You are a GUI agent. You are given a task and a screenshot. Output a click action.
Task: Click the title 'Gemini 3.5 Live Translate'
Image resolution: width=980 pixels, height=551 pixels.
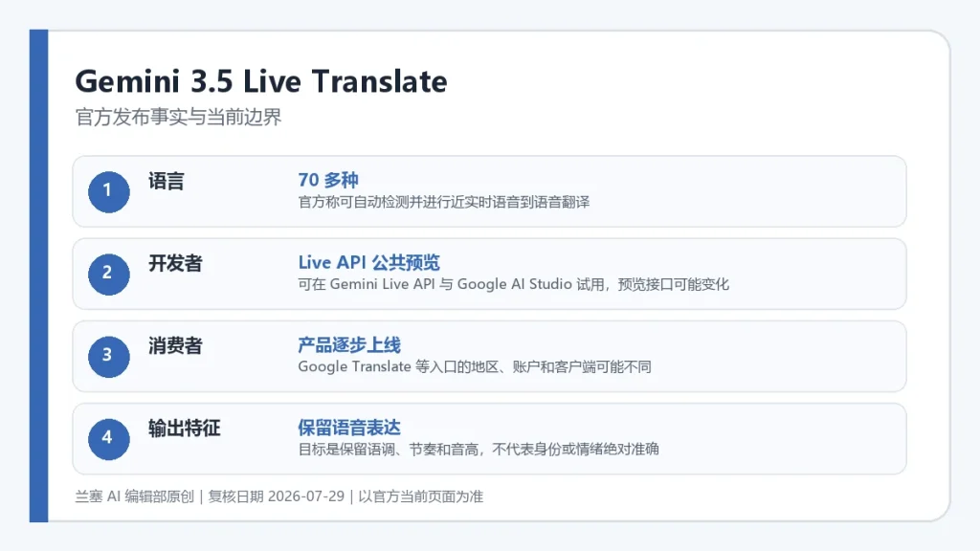[261, 81]
